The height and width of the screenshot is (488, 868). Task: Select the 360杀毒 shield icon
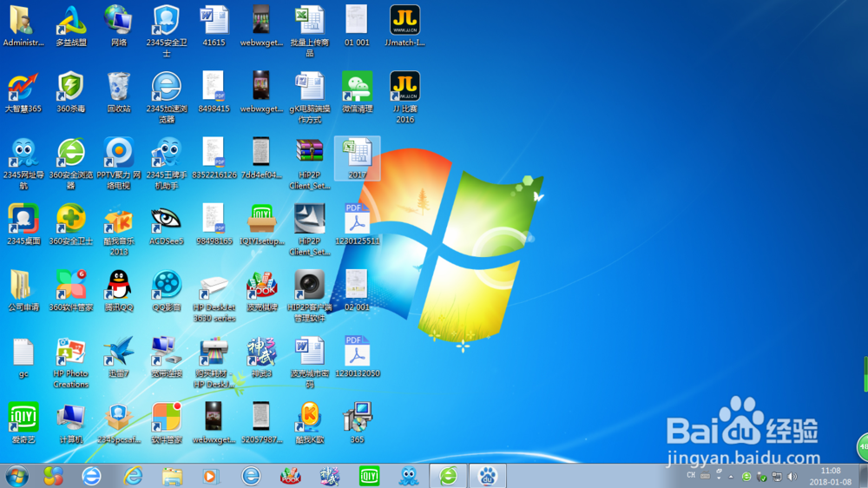71,93
